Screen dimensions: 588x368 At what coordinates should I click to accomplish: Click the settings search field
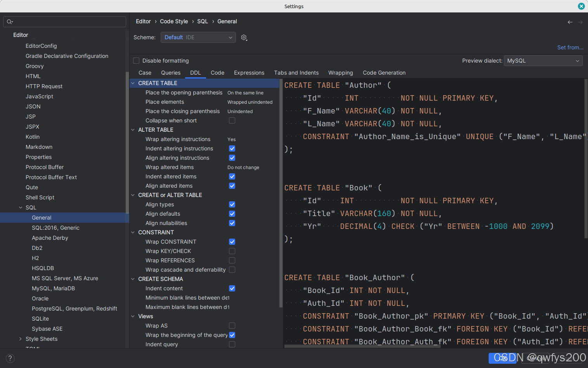pyautogui.click(x=64, y=22)
